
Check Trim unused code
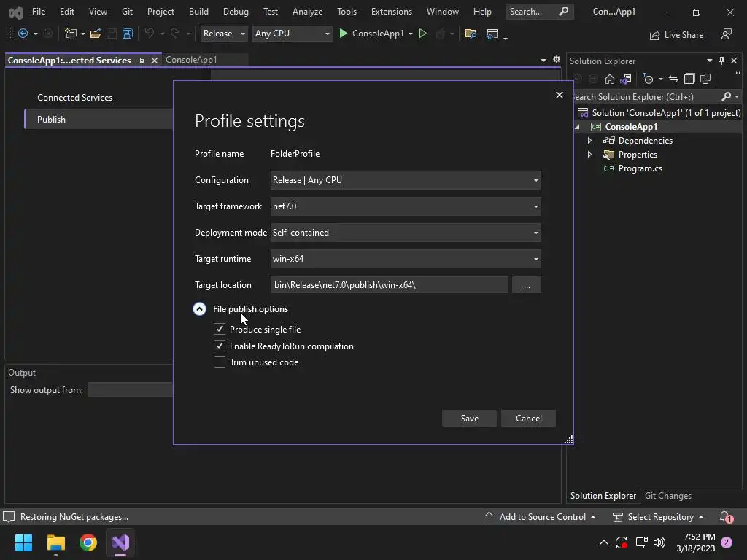point(219,362)
